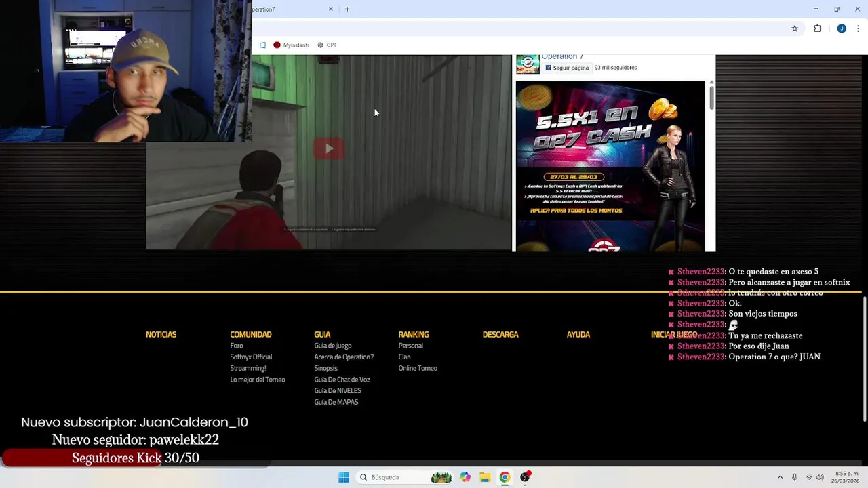The width and height of the screenshot is (868, 488).
Task: Open Guía De Chat de Voz link
Action: click(x=342, y=380)
